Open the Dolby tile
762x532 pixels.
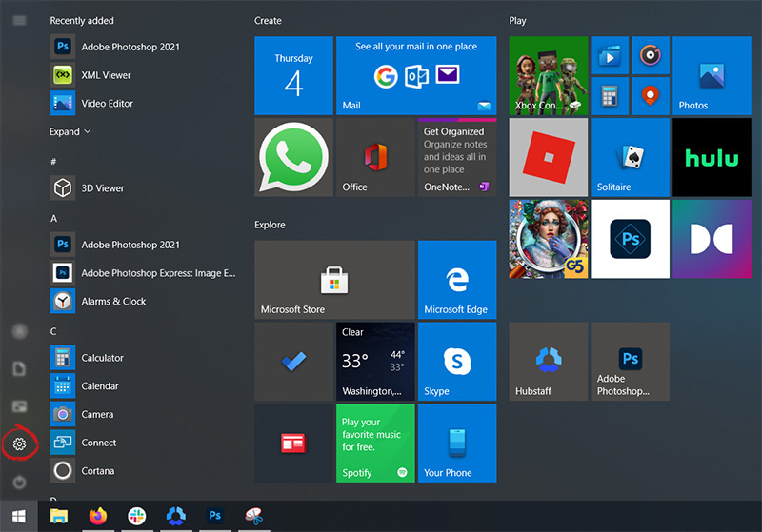[712, 239]
